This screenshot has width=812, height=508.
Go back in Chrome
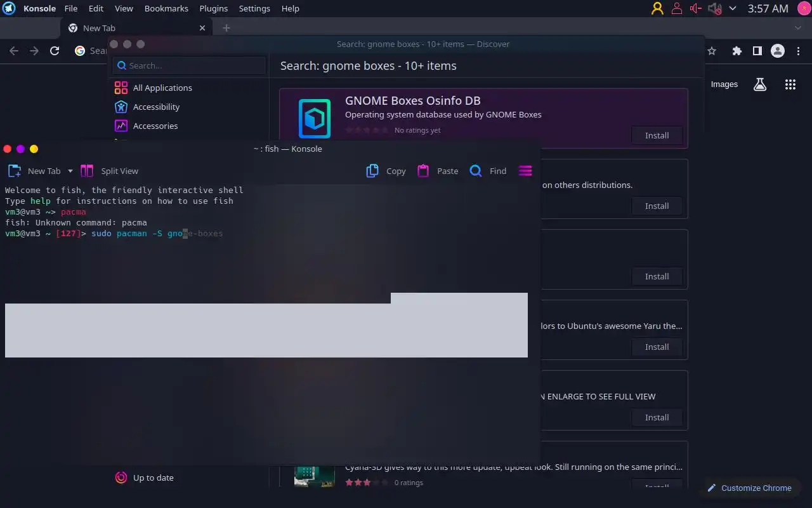coord(14,51)
